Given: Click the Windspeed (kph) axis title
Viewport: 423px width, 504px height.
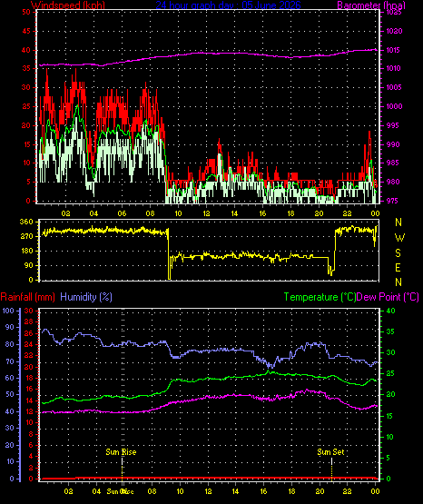Looking at the screenshot, I should pos(68,5).
